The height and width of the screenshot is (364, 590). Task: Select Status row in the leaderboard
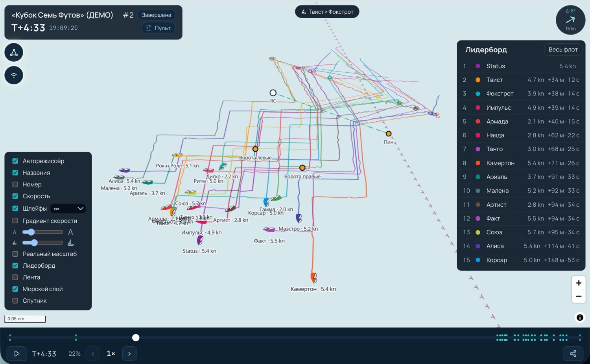tap(521, 66)
